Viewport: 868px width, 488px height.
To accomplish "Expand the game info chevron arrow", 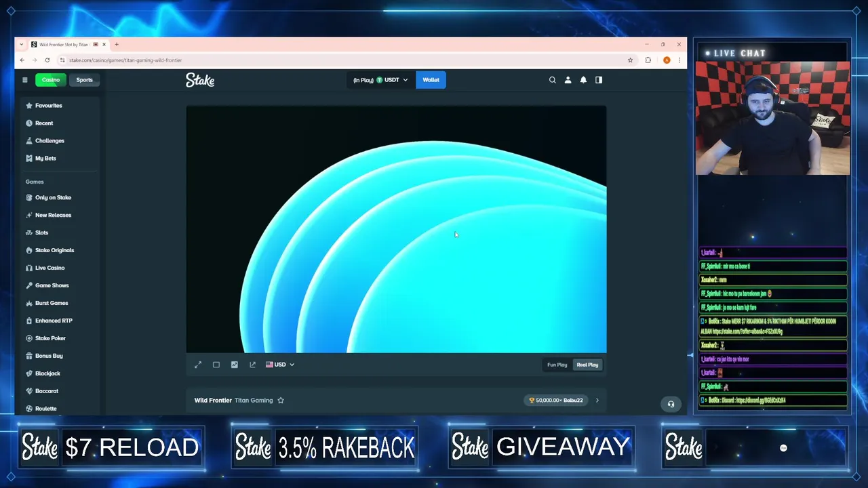I will 597,400.
